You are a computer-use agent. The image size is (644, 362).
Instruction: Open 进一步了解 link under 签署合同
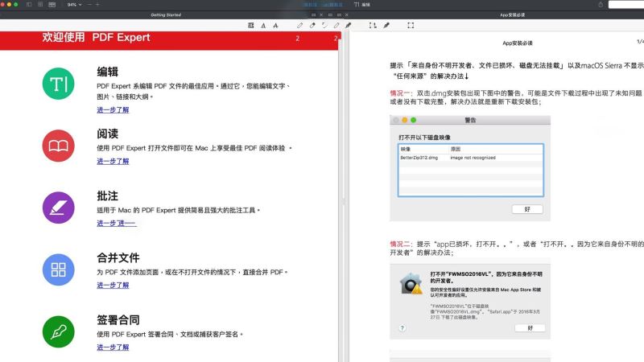point(113,347)
